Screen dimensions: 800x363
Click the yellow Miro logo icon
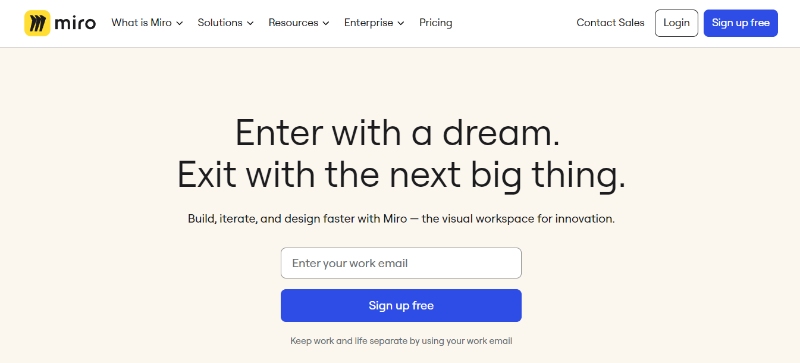point(37,23)
